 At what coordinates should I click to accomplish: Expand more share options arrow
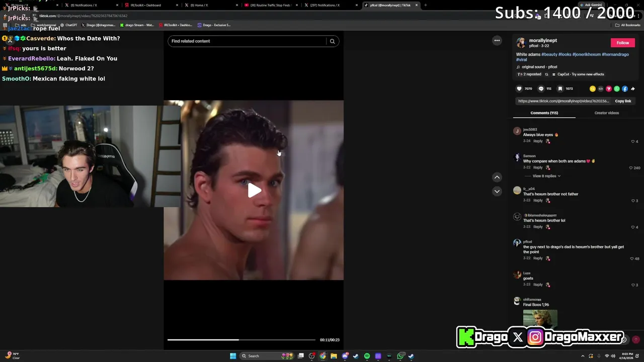click(633, 89)
